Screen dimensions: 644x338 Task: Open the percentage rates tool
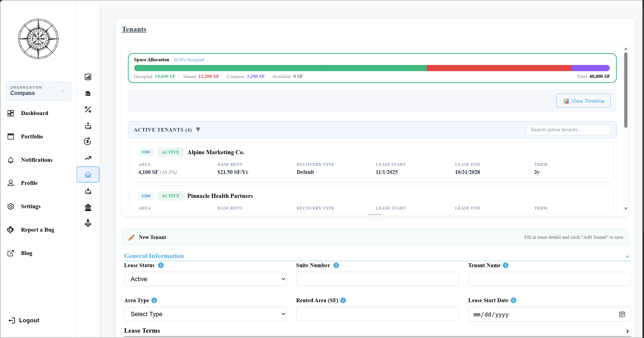(88, 109)
